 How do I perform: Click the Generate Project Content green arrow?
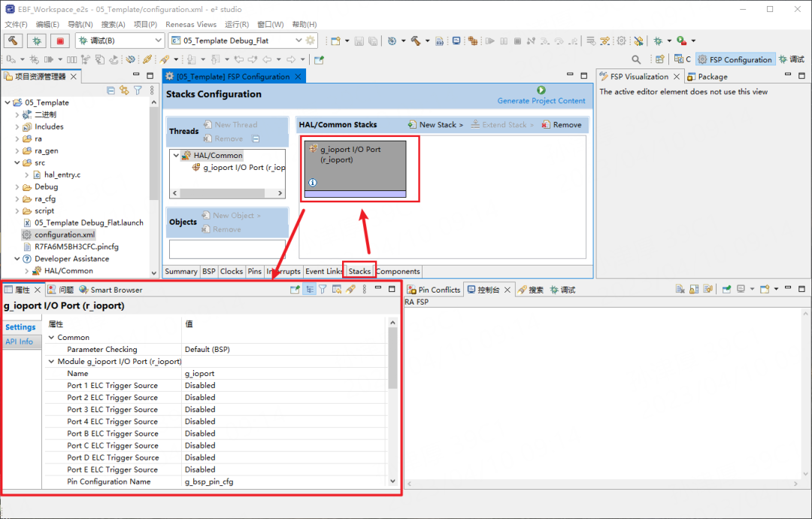coord(541,90)
